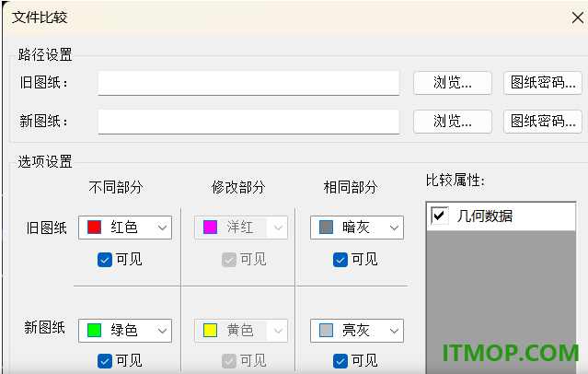Click the 相同部分 column heading

351,187
